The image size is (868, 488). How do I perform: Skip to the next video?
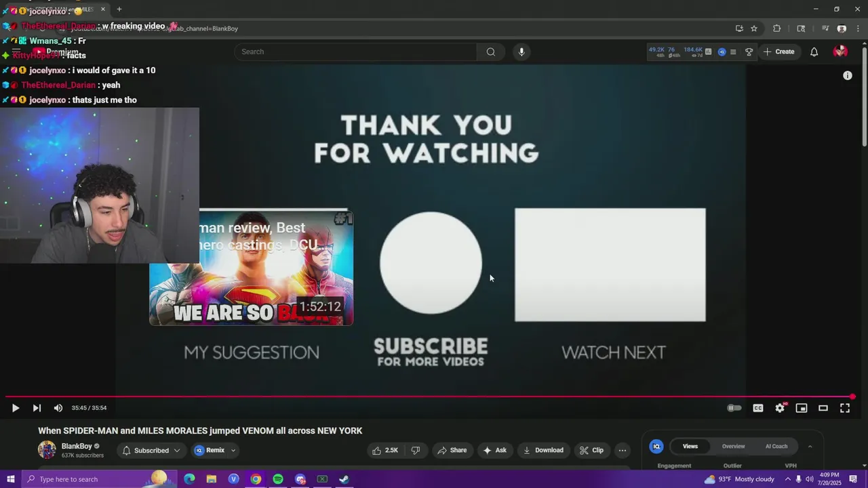coord(37,408)
